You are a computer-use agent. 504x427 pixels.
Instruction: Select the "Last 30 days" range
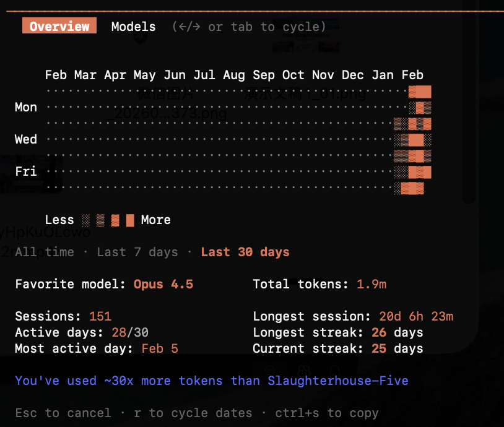point(245,252)
